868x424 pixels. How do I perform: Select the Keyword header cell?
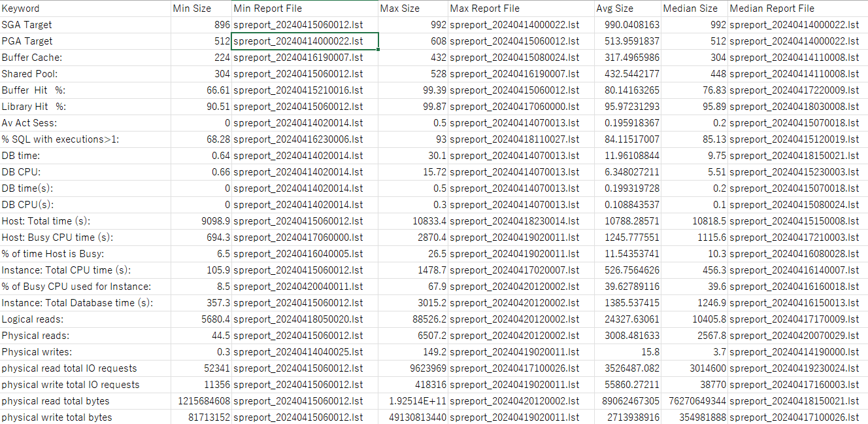[86, 9]
